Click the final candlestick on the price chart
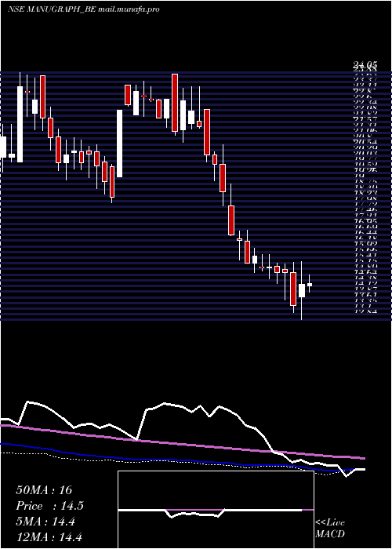The width and height of the screenshot is (392, 549). [310, 284]
